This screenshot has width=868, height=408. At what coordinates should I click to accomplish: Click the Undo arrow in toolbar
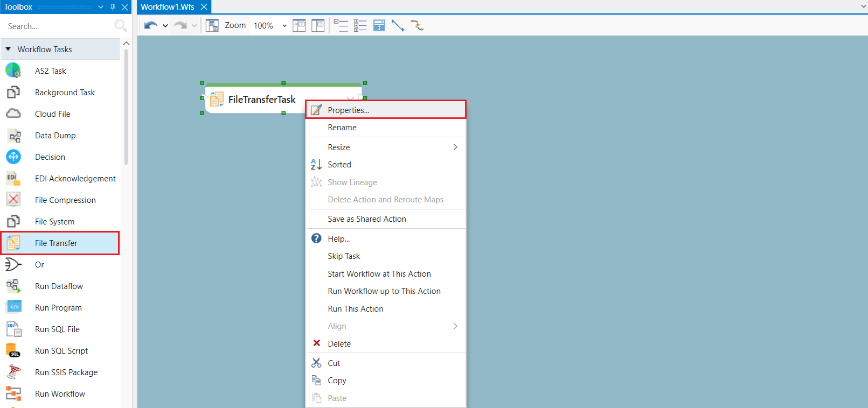[151, 25]
